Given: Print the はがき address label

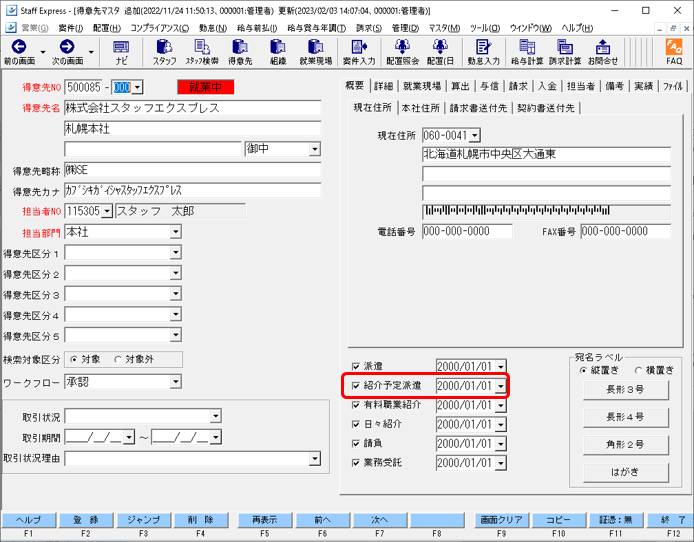Looking at the screenshot, I should pos(625,472).
